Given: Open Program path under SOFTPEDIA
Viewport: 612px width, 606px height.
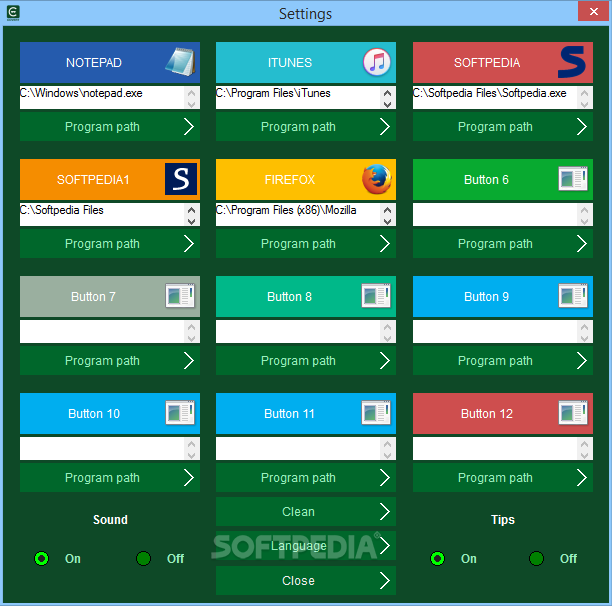Looking at the screenshot, I should click(503, 126).
